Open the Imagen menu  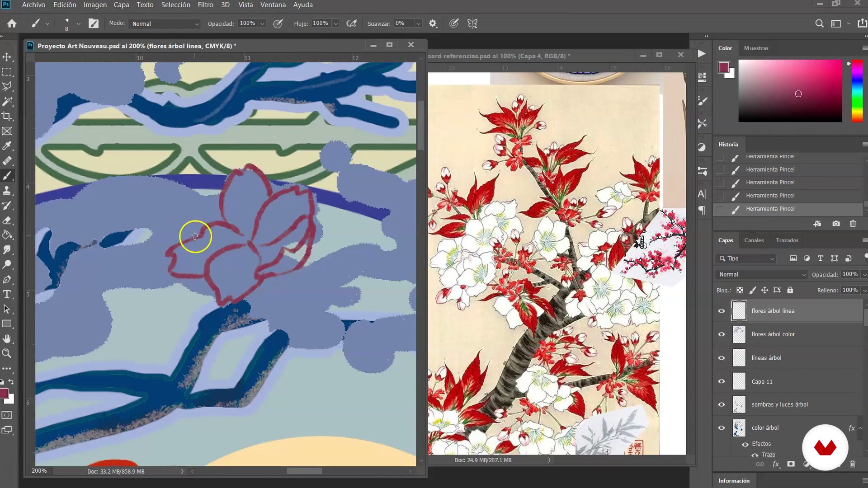pos(95,5)
